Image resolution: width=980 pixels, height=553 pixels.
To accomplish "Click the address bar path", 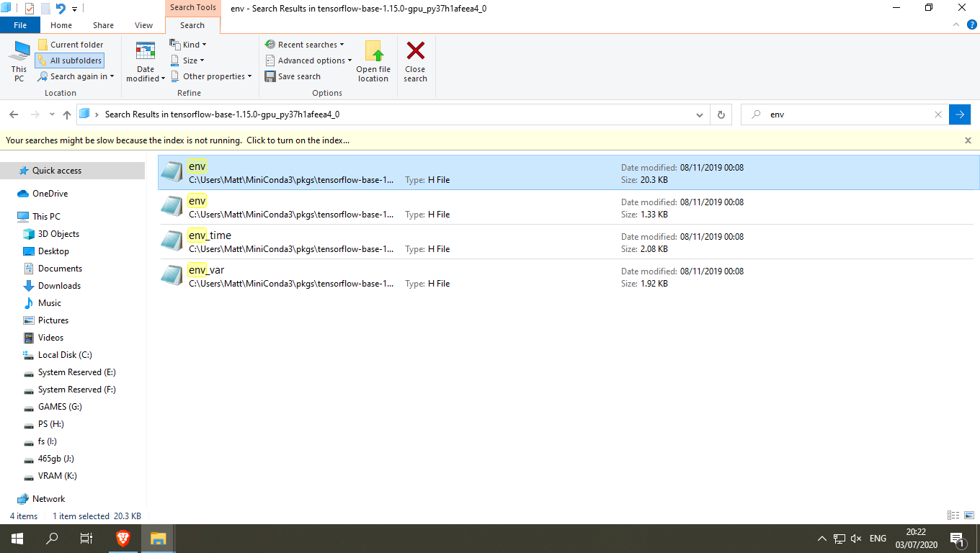I will click(222, 114).
